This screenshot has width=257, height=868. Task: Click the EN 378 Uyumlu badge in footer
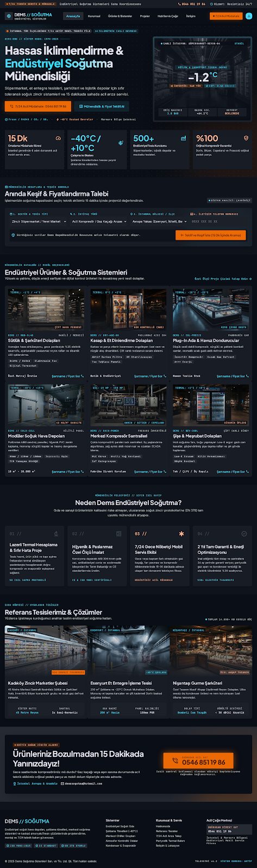tap(74, 846)
